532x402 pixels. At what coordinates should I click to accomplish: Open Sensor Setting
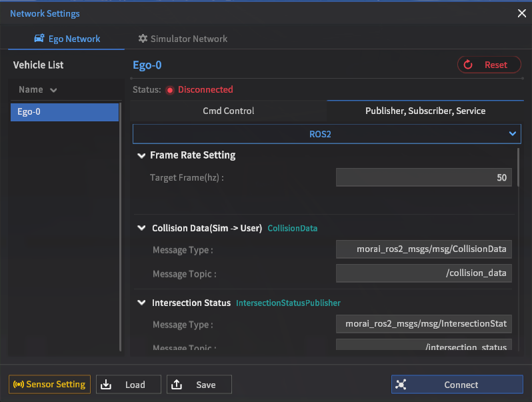[x=49, y=385]
